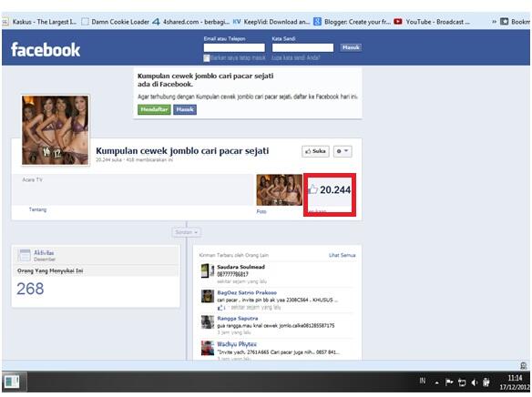Screen dimensions: 532x397
Task: Click the taskbar application icon
Action: coord(12,382)
